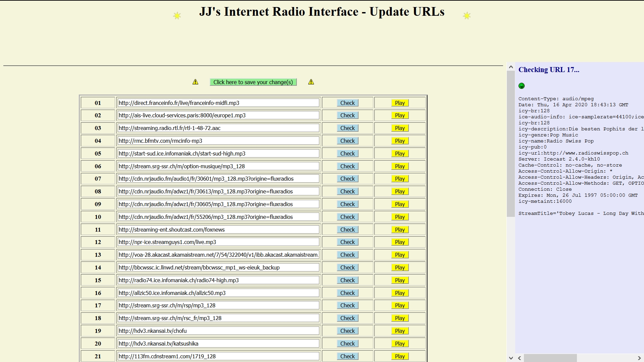Click the yellow star icon right of title

click(467, 15)
